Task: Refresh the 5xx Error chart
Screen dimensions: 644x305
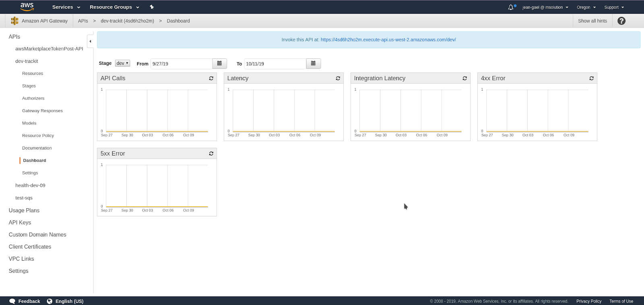Action: coord(211,154)
